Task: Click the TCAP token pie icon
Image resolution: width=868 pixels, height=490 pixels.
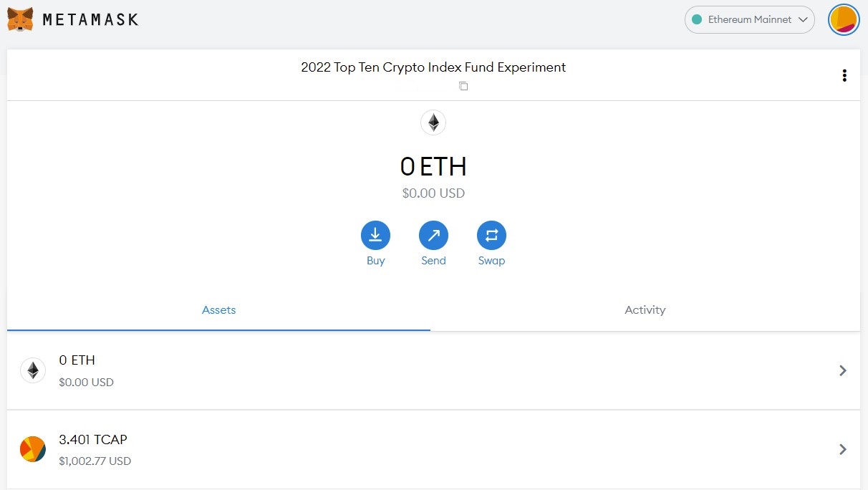Action: [33, 449]
